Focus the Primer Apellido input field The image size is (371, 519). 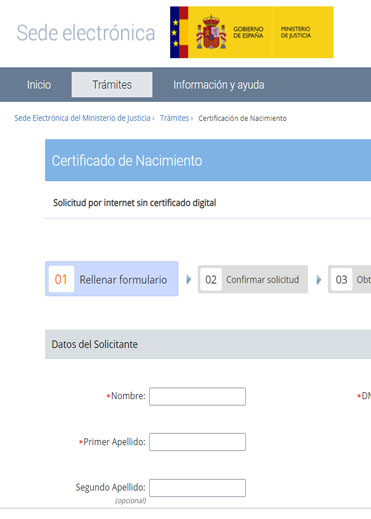click(197, 442)
